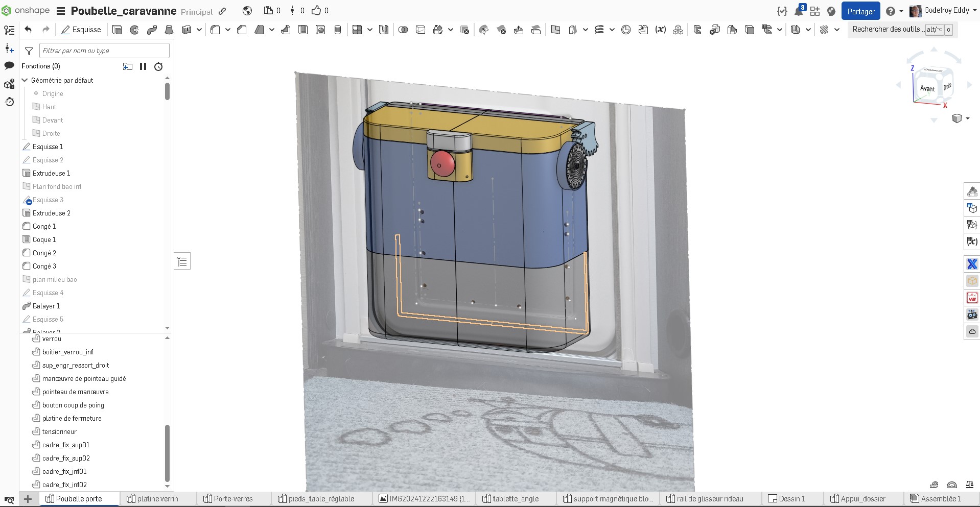The height and width of the screenshot is (507, 980).
Task: Click the feature list vertical scrollbar
Action: (167, 92)
